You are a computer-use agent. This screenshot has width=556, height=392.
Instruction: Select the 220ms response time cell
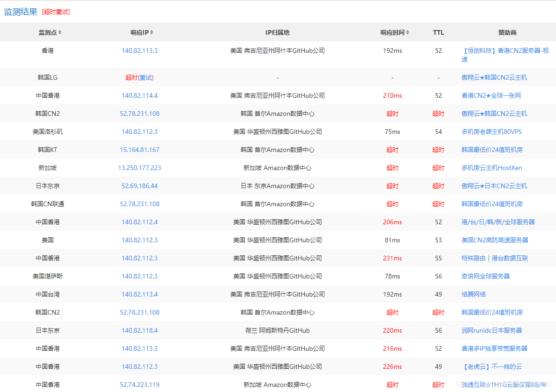[x=392, y=330]
